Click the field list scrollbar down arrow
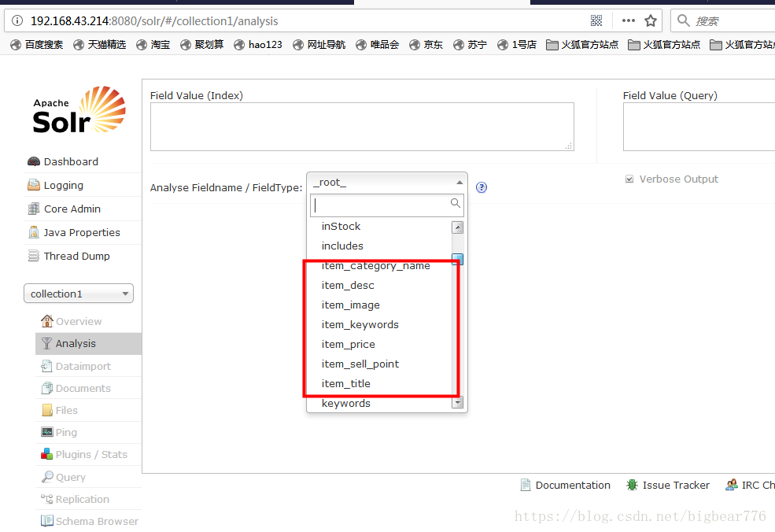The image size is (775, 532). 458,403
